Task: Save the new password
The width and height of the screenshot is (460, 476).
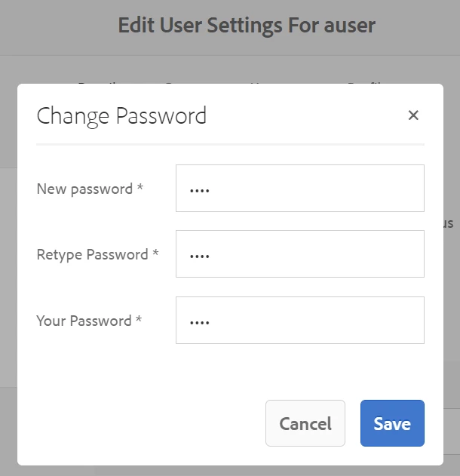Action: [x=392, y=423]
